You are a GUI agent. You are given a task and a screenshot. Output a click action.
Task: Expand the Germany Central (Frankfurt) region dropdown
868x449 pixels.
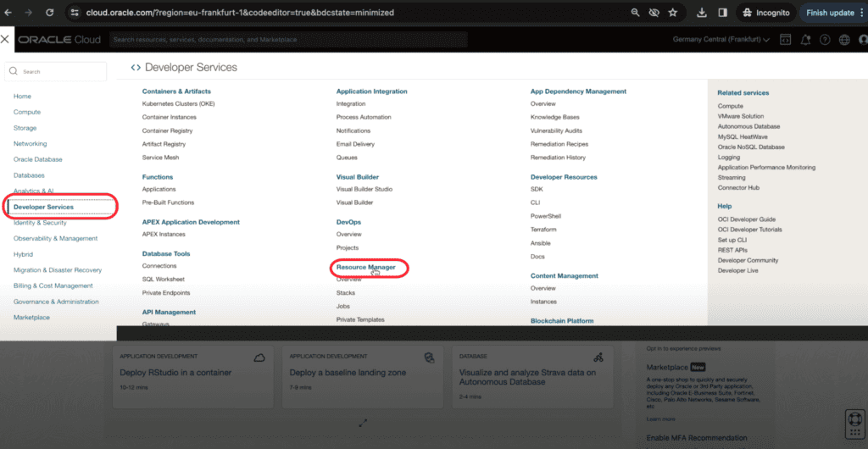click(x=721, y=40)
